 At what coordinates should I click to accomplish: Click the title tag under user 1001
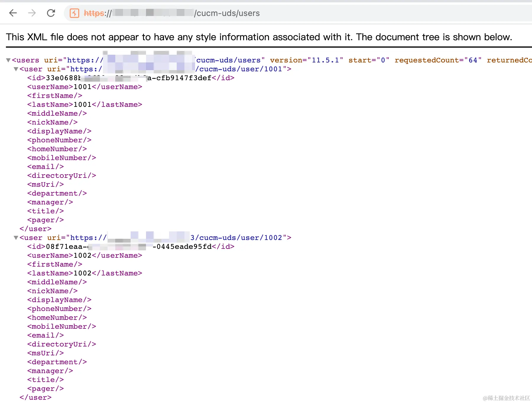pos(46,211)
